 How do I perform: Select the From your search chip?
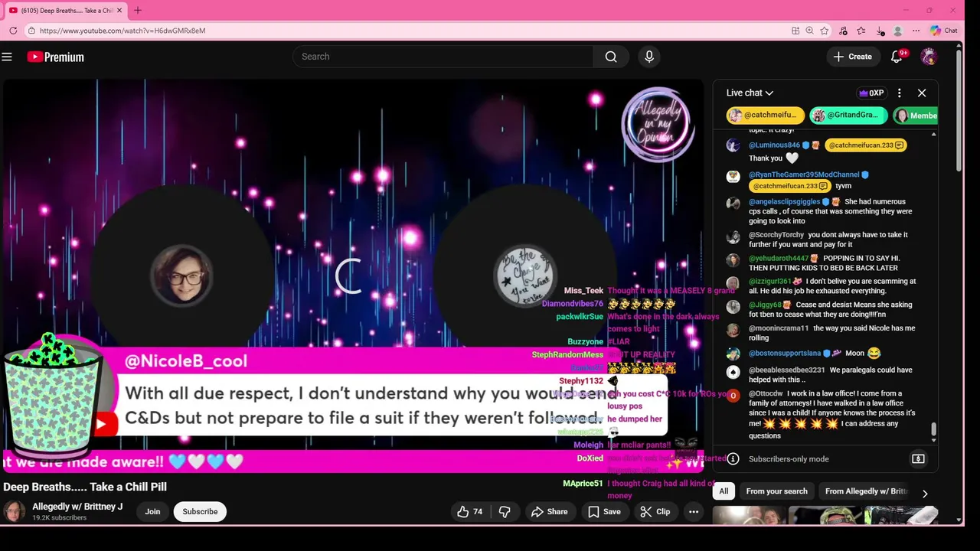[776, 491]
